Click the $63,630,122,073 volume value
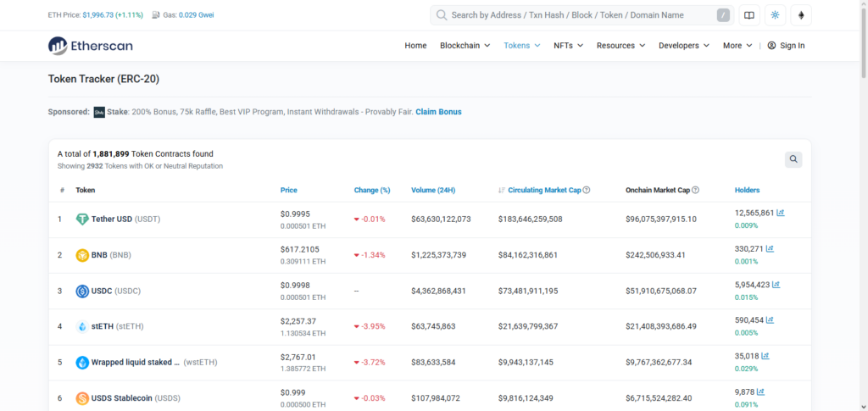Viewport: 868px width, 411px height. click(x=441, y=219)
